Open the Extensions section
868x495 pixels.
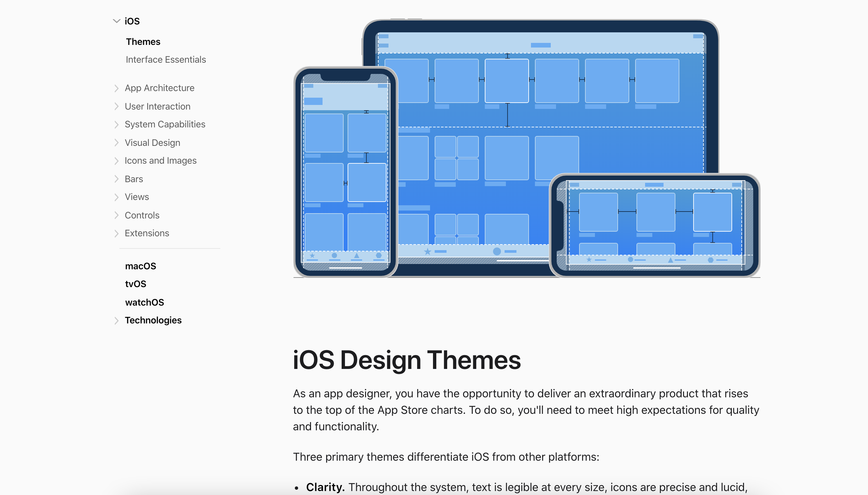(x=147, y=233)
